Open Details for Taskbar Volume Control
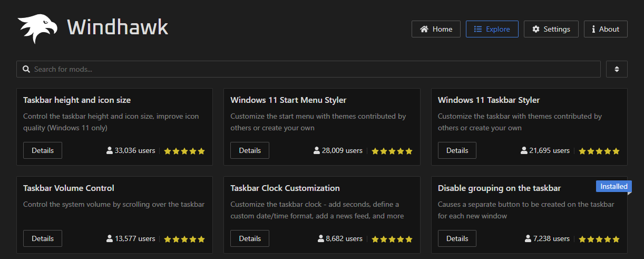644x259 pixels. click(x=43, y=238)
